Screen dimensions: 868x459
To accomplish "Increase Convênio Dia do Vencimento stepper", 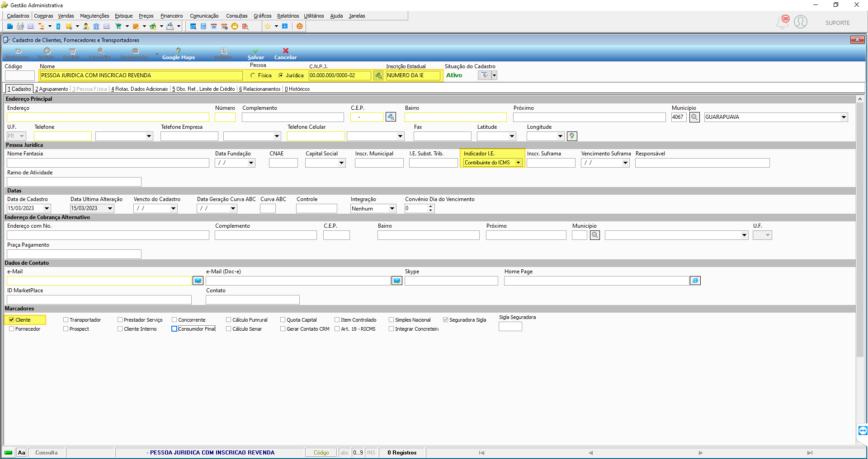I will 431,206.
